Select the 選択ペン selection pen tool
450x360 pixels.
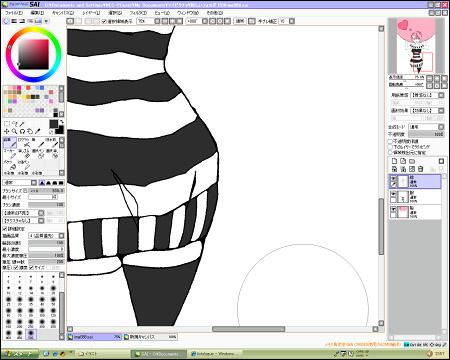tap(38, 154)
